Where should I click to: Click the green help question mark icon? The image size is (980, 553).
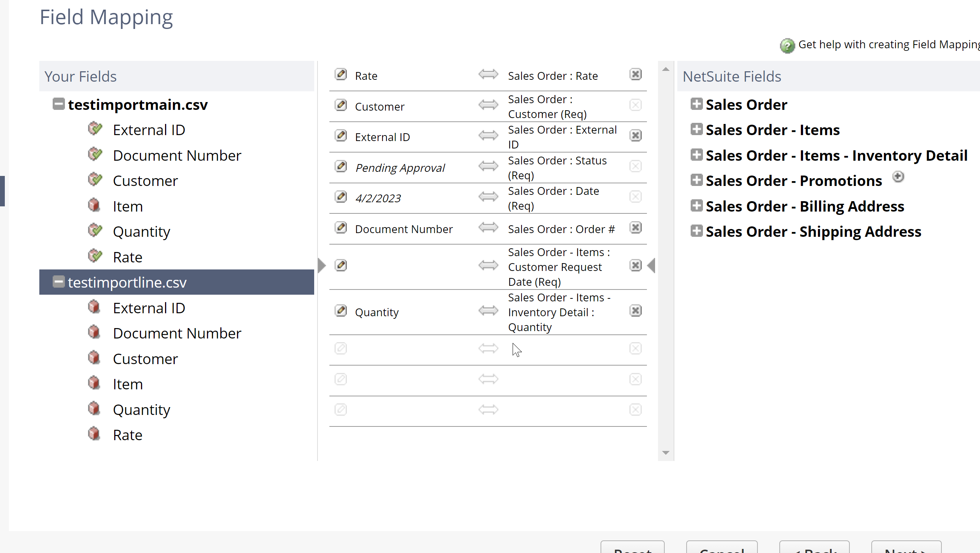tap(787, 46)
